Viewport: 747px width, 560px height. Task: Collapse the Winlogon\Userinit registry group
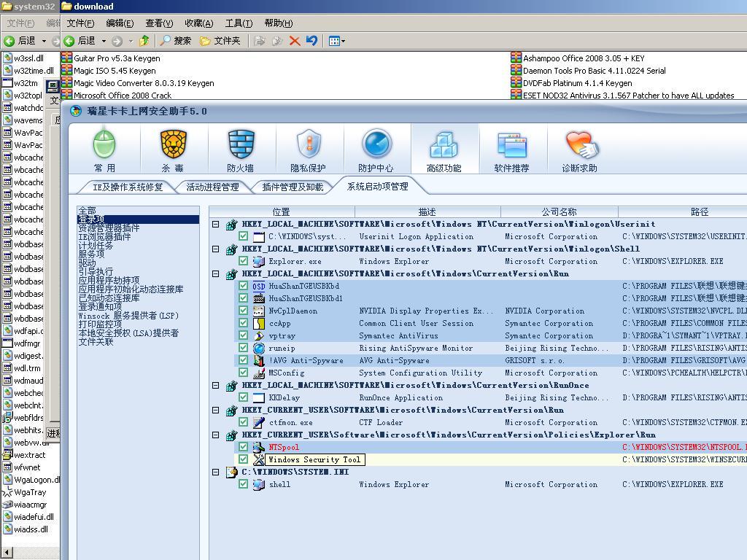216,225
